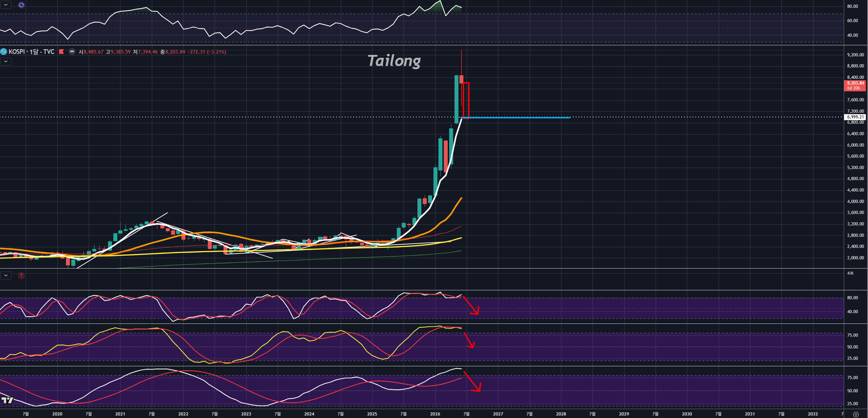
Task: Click the red exclamation warning icon
Action: [x=21, y=276]
